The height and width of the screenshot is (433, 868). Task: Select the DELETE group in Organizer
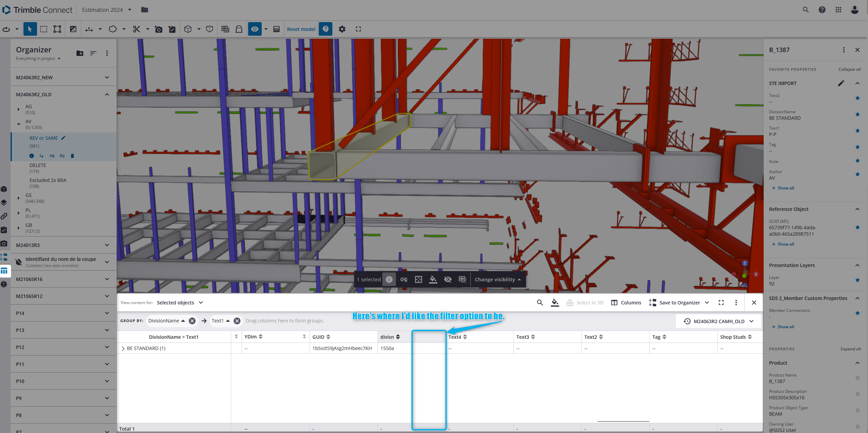point(38,165)
